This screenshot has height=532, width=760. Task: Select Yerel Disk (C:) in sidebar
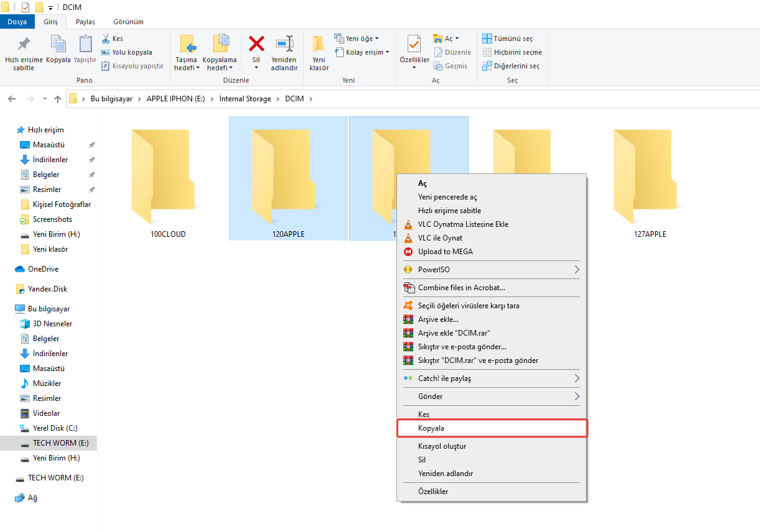point(55,428)
